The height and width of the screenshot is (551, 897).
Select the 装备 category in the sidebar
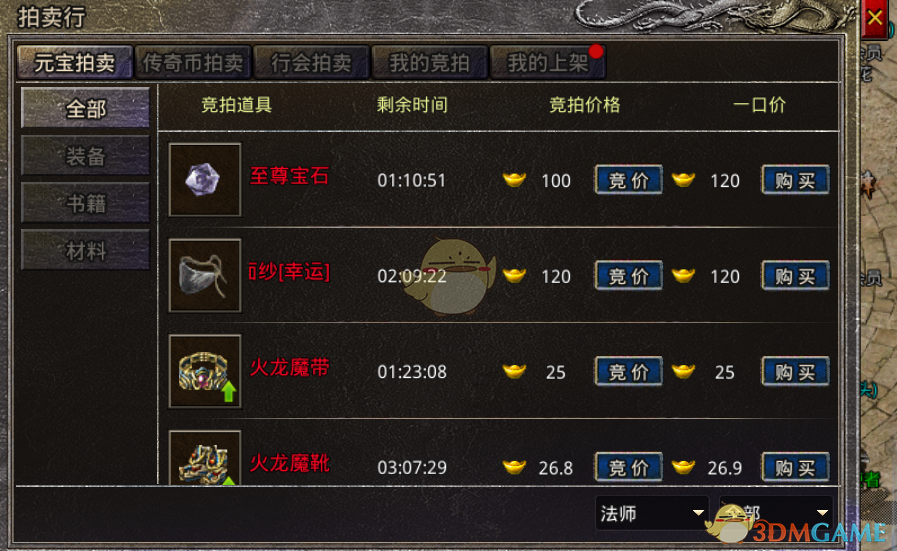tap(85, 156)
